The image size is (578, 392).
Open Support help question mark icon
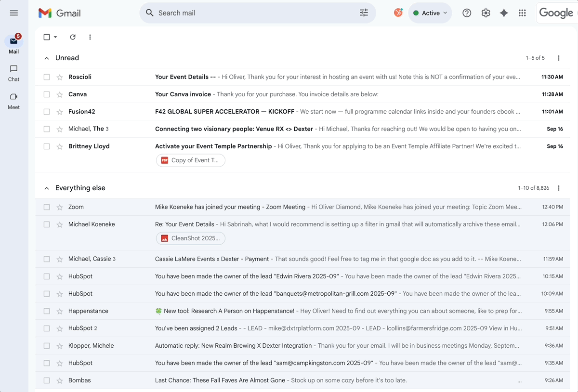[x=467, y=13]
